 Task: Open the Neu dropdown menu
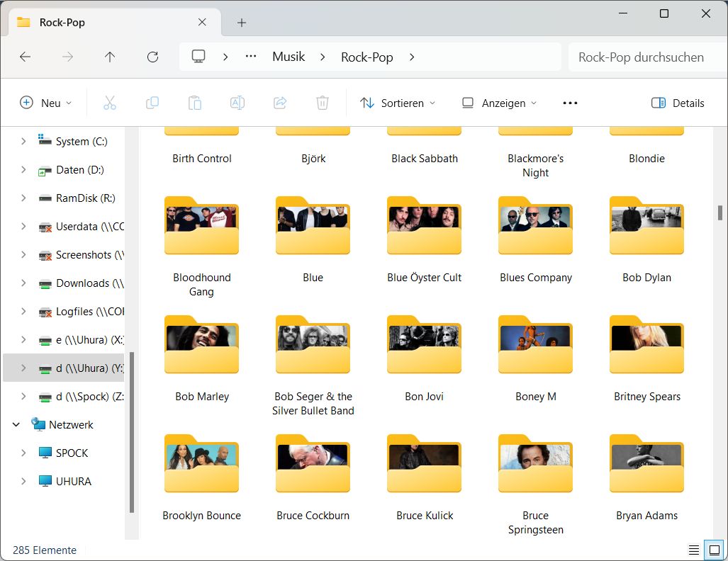[46, 103]
